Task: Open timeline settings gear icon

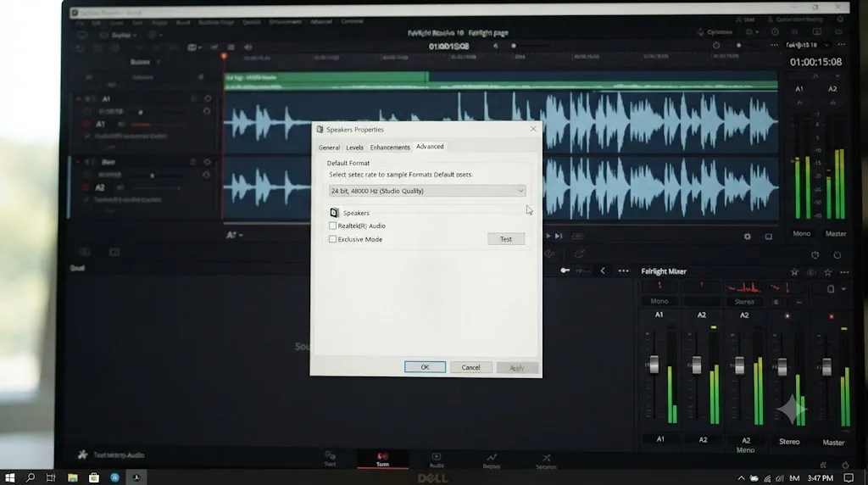Action: [748, 237]
